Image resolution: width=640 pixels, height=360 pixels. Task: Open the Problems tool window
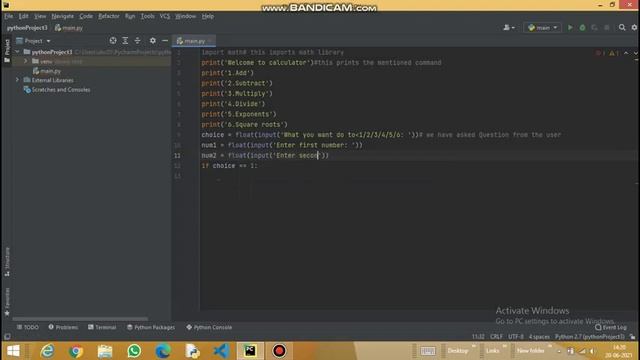[x=63, y=327]
